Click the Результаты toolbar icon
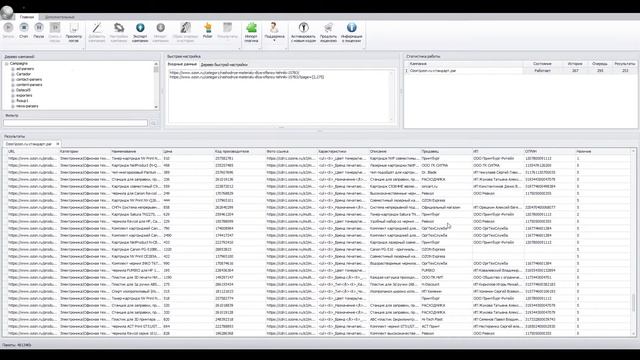This screenshot has width=640, height=360. 227,31
